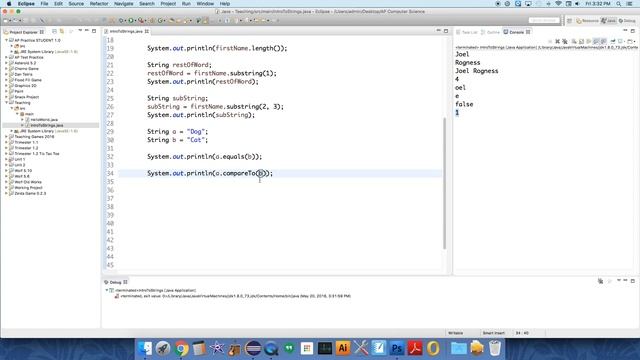This screenshot has height=360, width=640.
Task: Collapse the main package under Teaching
Action: [17, 114]
